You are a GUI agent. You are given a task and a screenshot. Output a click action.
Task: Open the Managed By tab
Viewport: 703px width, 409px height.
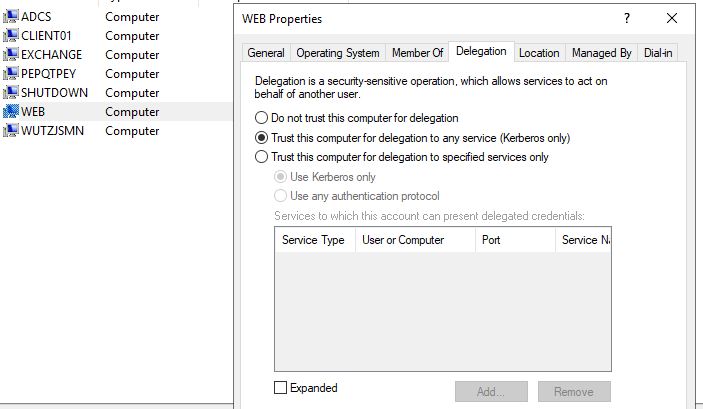click(x=601, y=53)
